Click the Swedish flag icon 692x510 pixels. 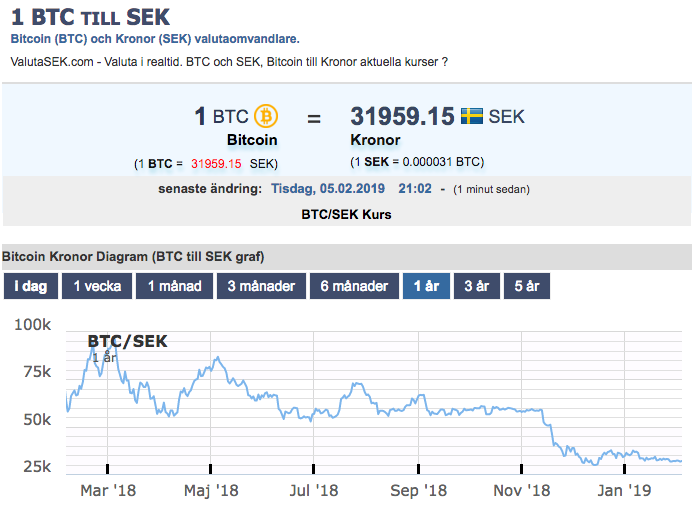pos(472,116)
